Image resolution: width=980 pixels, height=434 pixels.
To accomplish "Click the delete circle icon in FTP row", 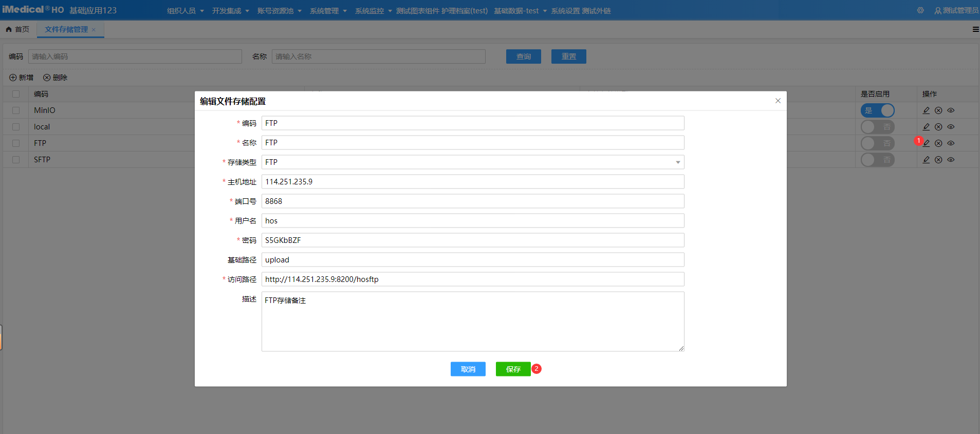I will [938, 143].
